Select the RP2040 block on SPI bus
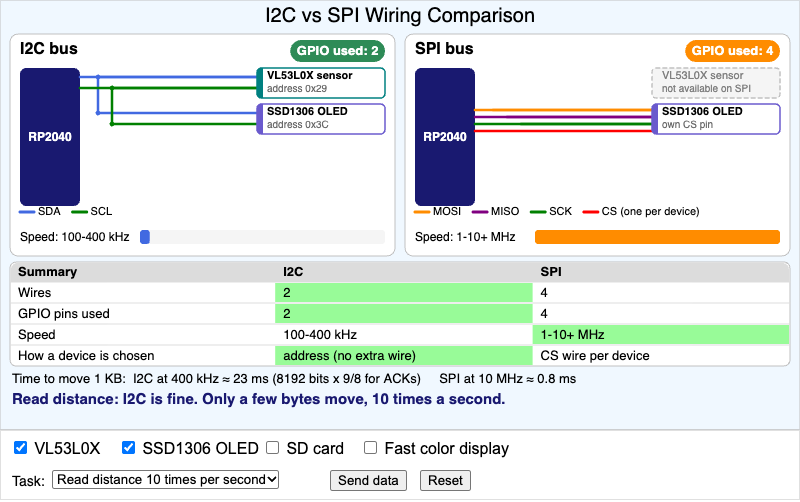This screenshot has width=800, height=502. [445, 137]
